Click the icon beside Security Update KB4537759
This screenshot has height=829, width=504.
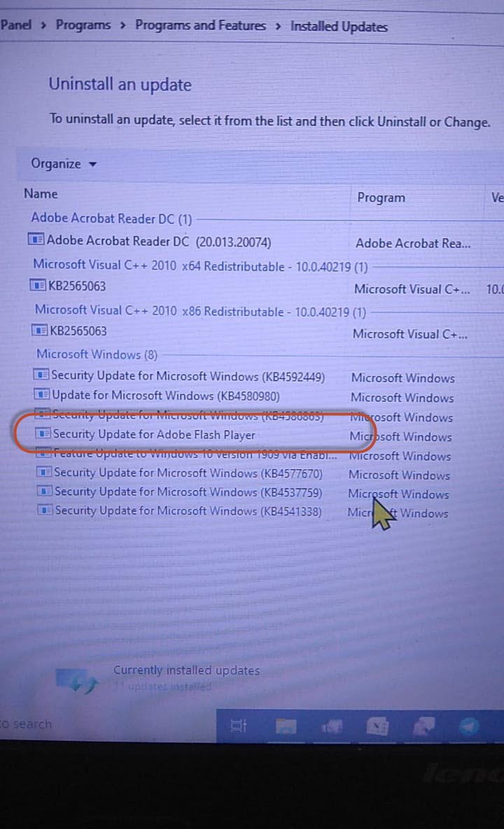(x=44, y=491)
